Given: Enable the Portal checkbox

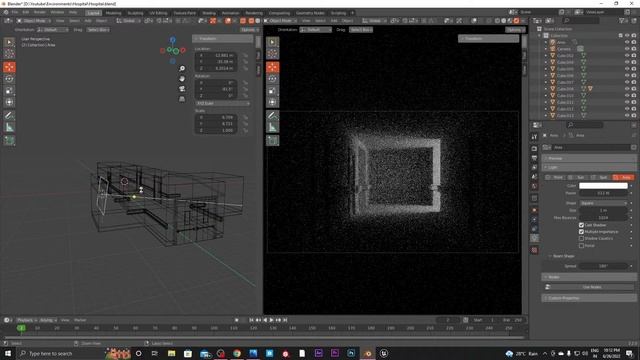Looking at the screenshot, I should [581, 246].
